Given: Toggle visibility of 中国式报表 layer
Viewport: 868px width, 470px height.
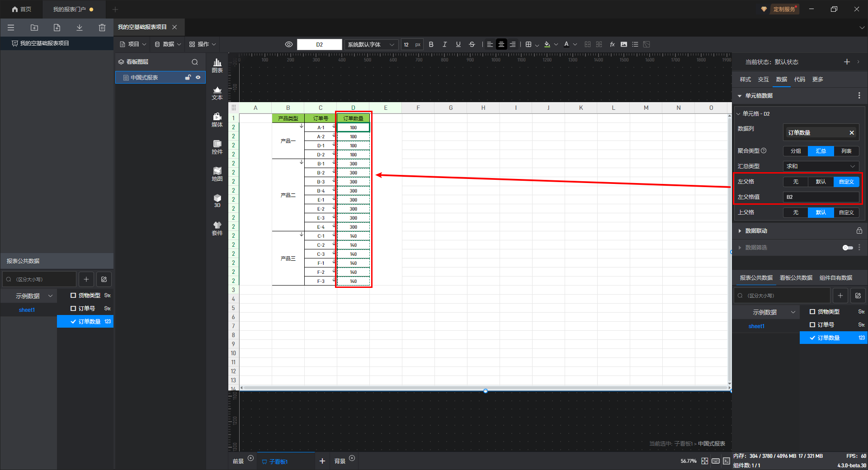Looking at the screenshot, I should point(198,77).
